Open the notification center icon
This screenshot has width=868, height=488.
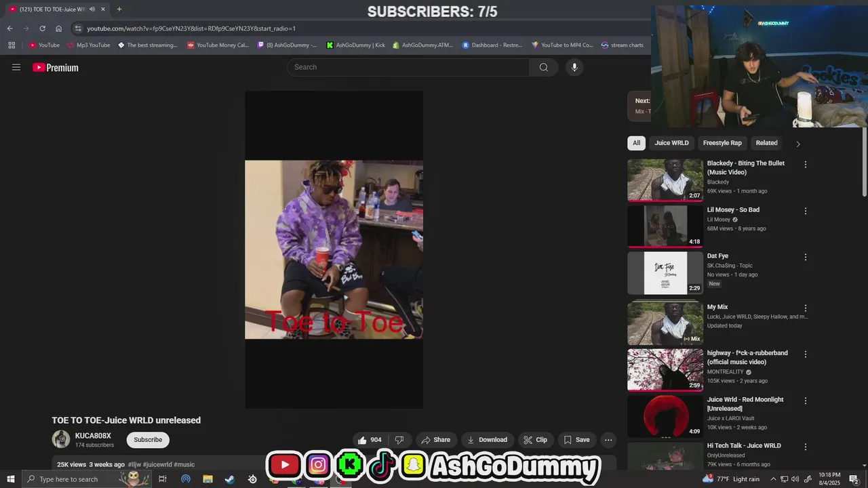(854, 479)
